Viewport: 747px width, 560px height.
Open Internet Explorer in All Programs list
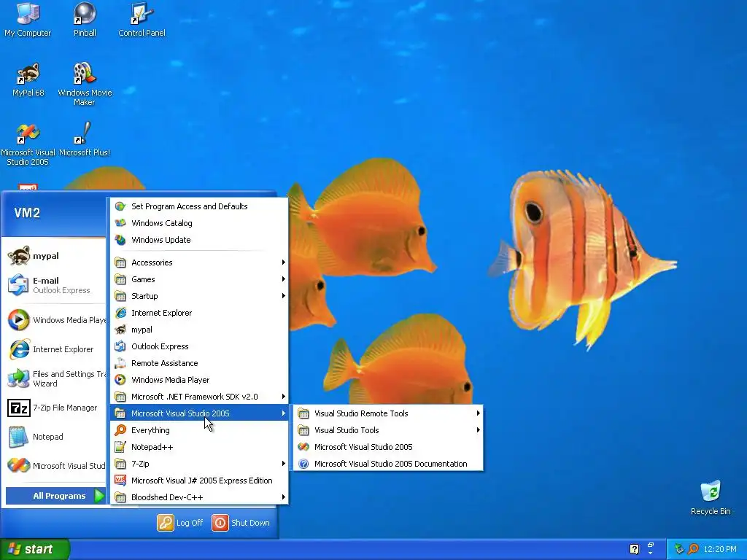click(199, 313)
